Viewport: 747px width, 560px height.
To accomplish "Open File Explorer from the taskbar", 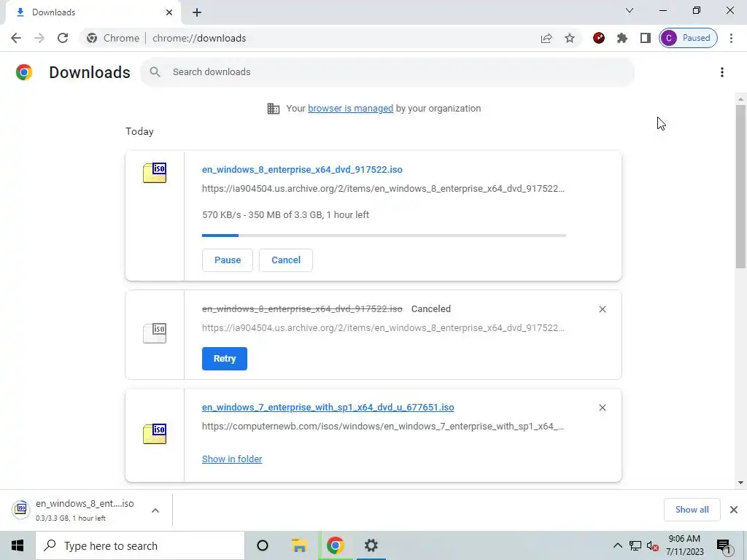I will 299,545.
